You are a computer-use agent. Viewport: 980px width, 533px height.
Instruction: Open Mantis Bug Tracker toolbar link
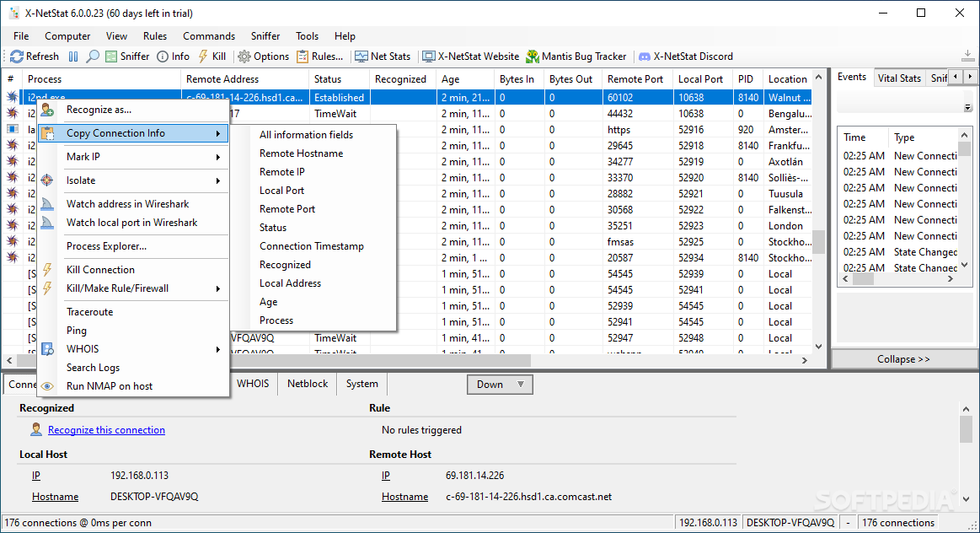(576, 57)
